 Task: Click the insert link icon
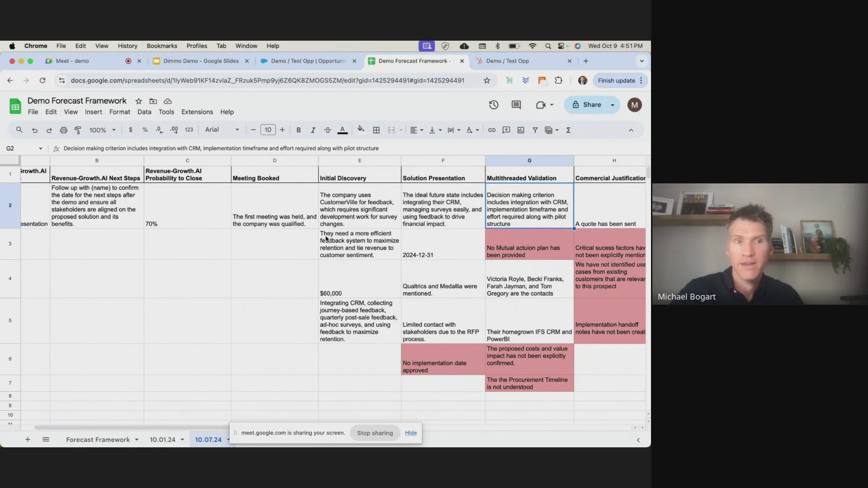pos(491,130)
